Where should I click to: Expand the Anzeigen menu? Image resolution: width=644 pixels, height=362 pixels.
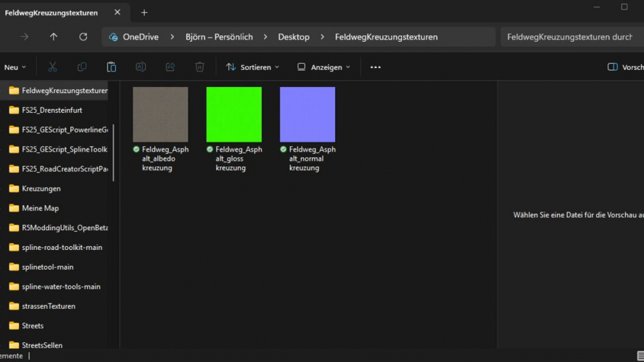[x=323, y=67]
